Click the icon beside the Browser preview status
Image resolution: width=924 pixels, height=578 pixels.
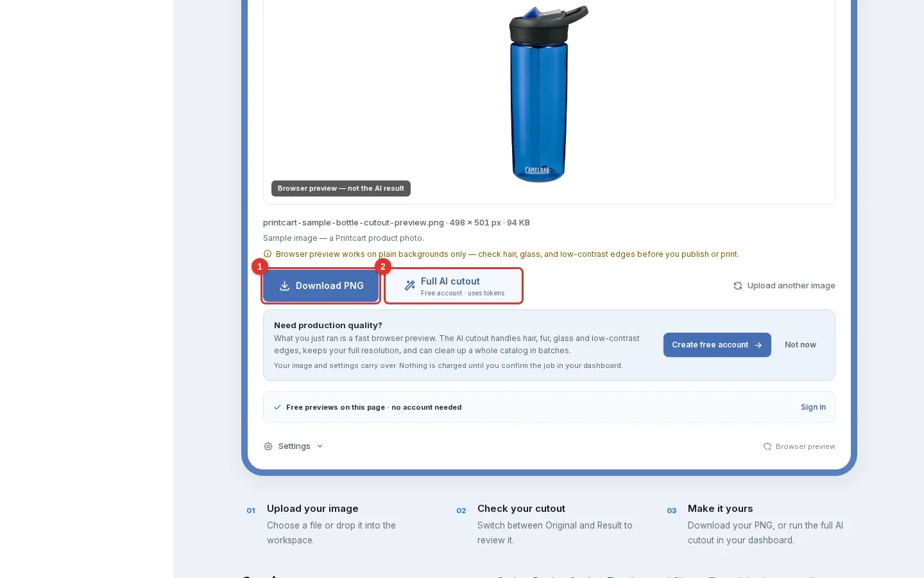coord(767,446)
